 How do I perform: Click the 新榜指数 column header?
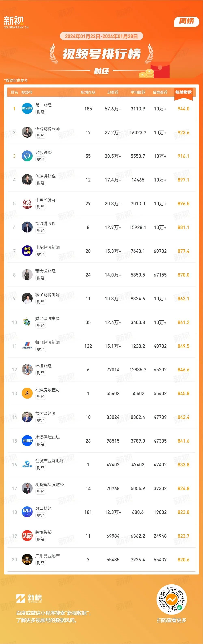click(183, 92)
